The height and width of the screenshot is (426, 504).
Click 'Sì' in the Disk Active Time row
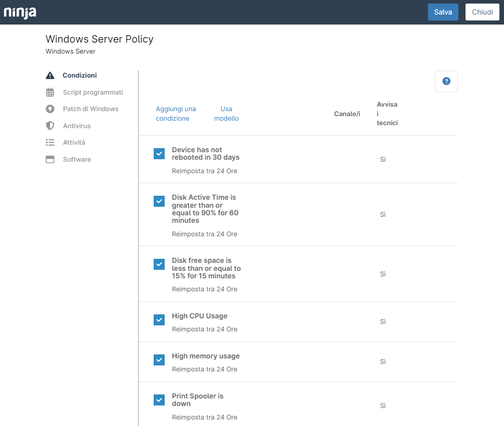click(x=383, y=214)
